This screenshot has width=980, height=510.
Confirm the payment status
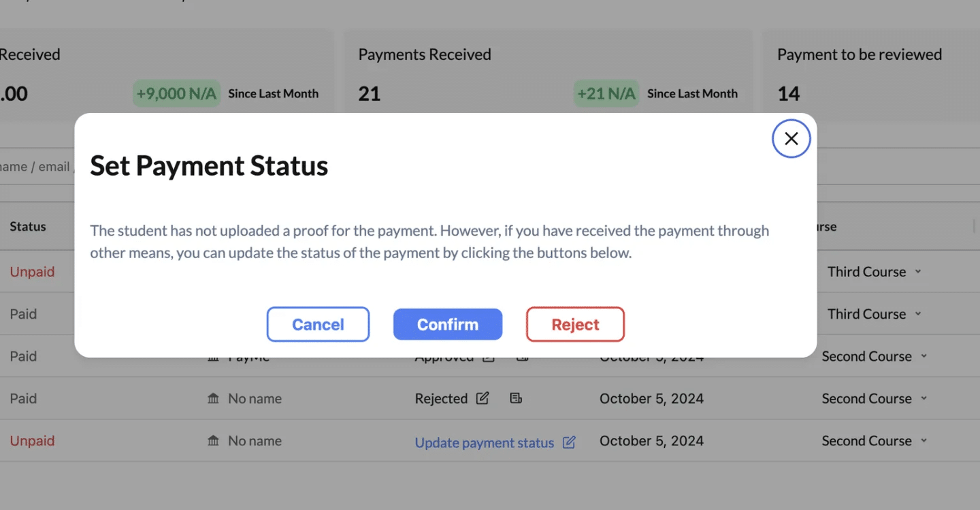point(448,324)
